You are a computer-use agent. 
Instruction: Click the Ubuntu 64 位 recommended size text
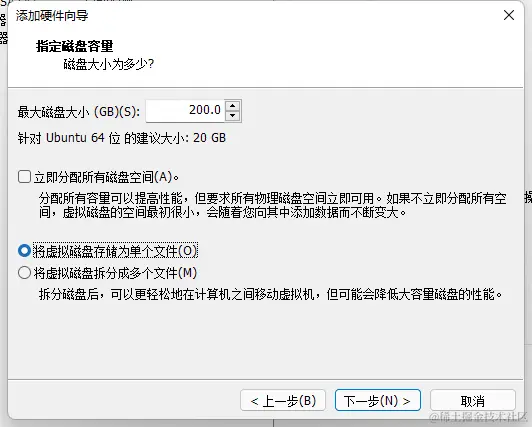click(x=122, y=138)
